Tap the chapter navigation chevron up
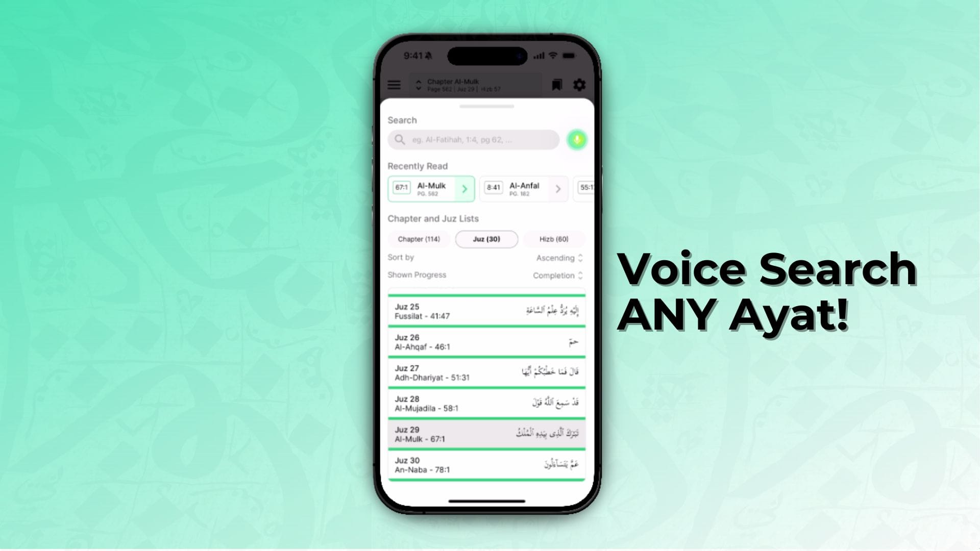The height and width of the screenshot is (551, 980). coord(418,81)
